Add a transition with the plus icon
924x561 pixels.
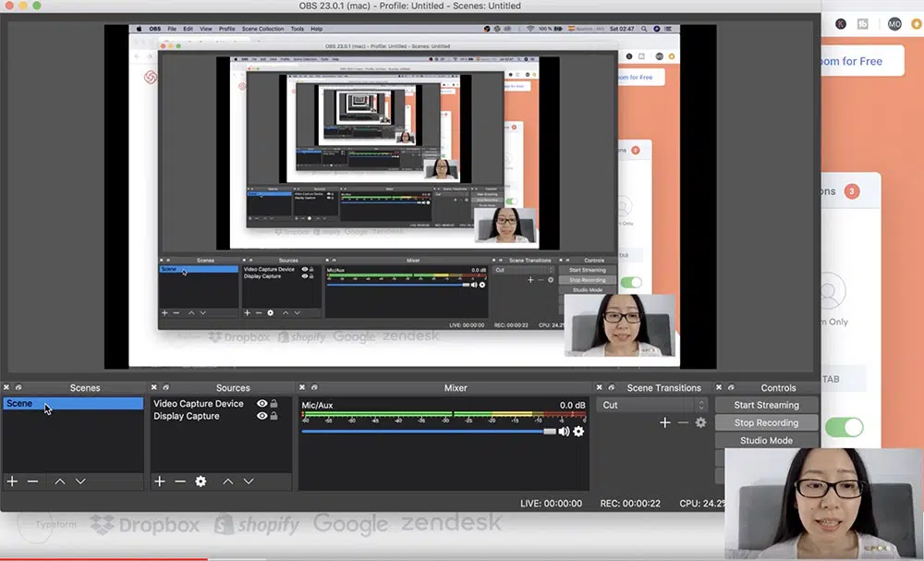click(x=664, y=422)
